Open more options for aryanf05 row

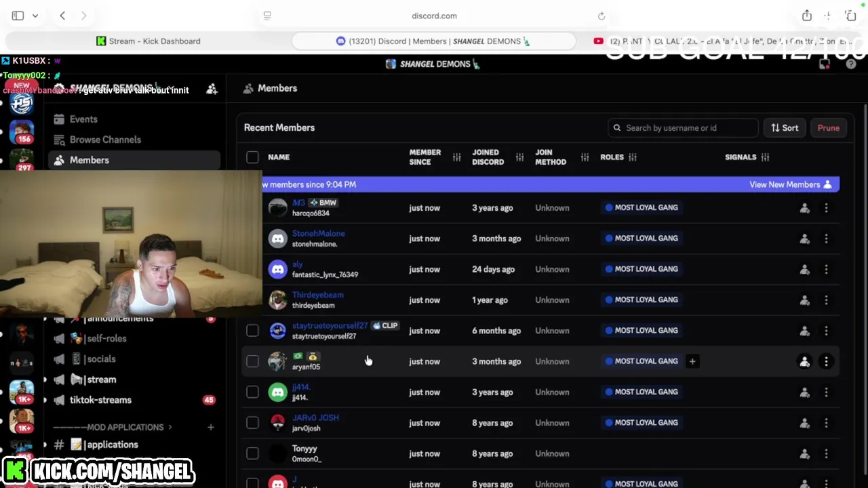point(826,362)
